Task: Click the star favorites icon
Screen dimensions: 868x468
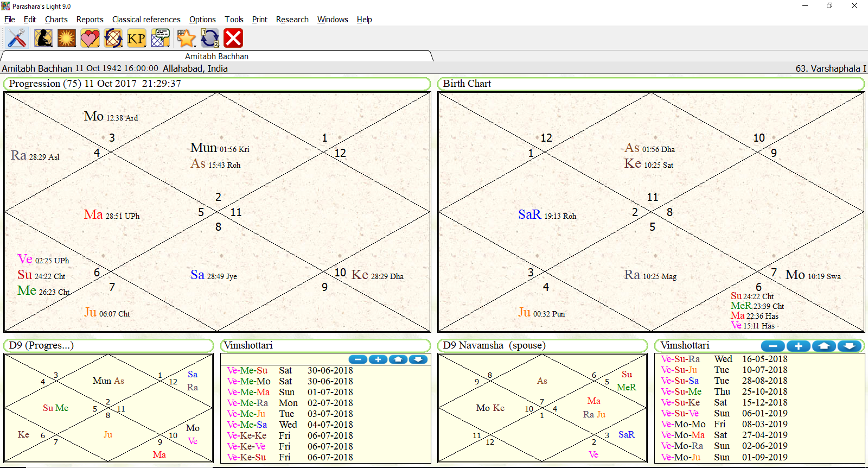Action: [x=185, y=39]
